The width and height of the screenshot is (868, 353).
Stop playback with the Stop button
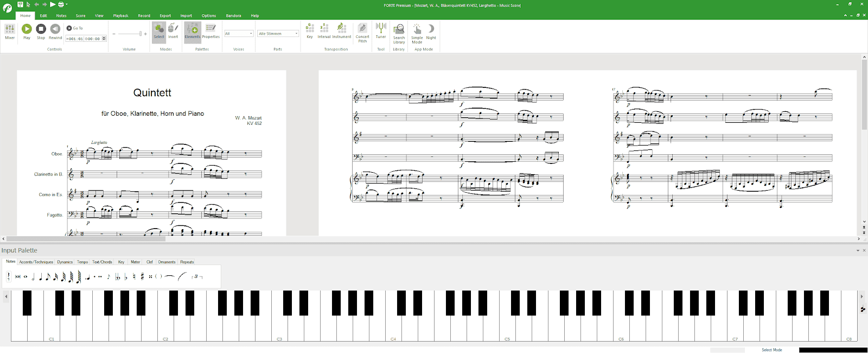41,31
